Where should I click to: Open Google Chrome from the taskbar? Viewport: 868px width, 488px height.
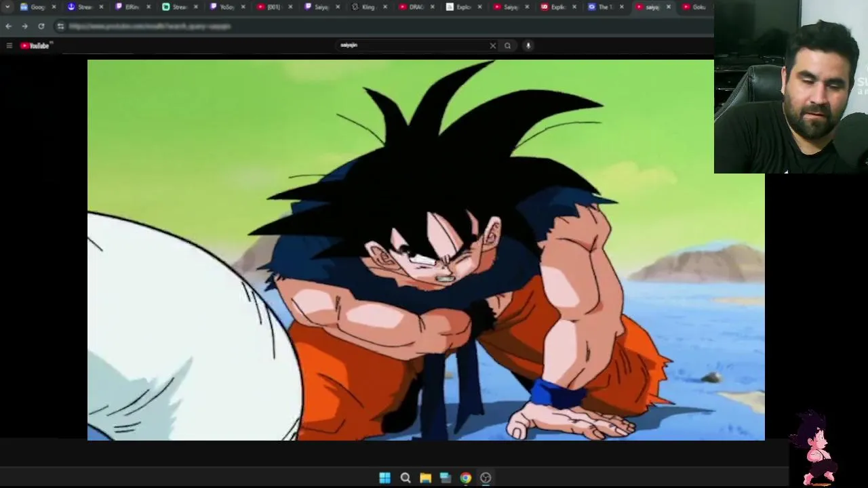point(465,478)
